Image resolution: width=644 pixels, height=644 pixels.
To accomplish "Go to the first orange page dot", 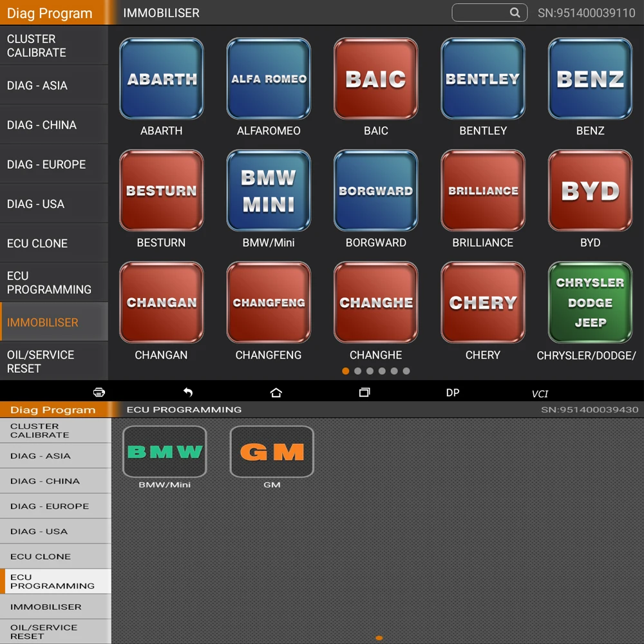I will click(346, 371).
